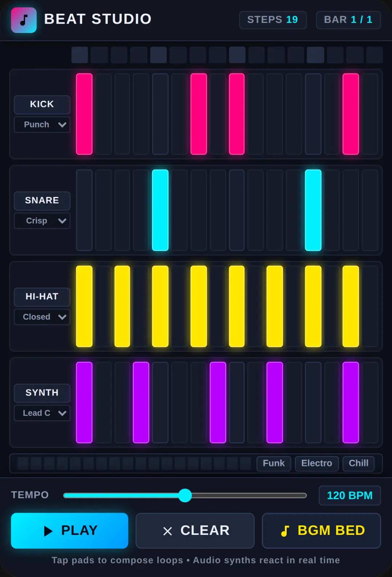Enable the Hi-Hat pad on step 16

[x=370, y=306]
